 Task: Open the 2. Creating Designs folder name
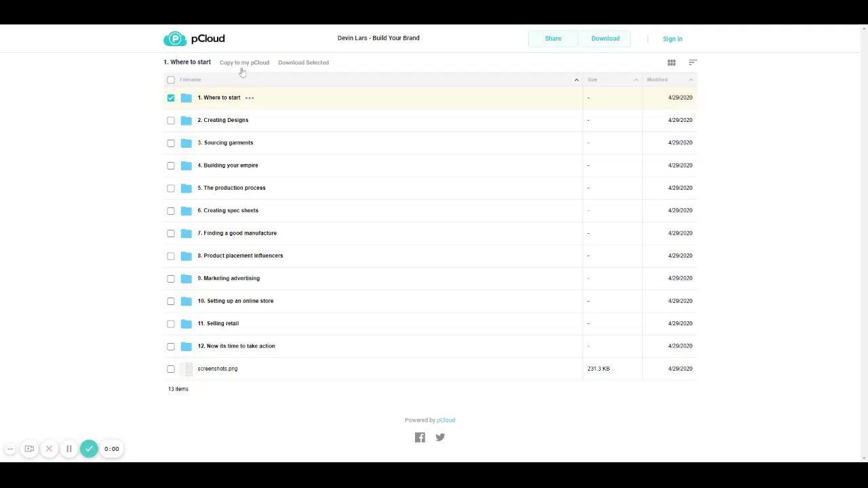click(x=223, y=120)
